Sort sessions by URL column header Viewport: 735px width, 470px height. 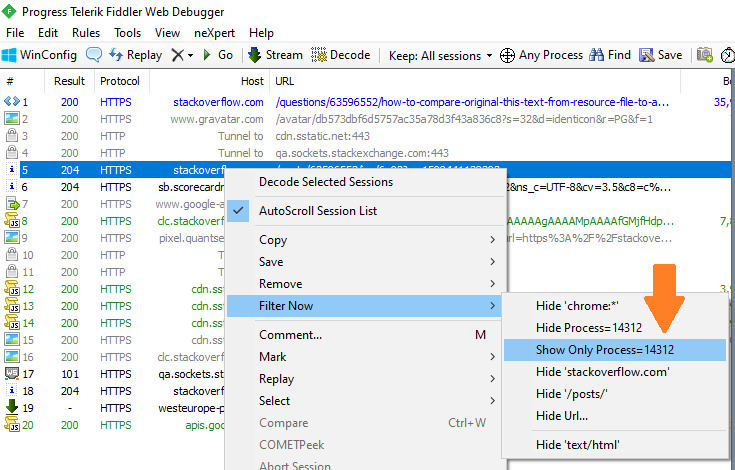tap(475, 81)
